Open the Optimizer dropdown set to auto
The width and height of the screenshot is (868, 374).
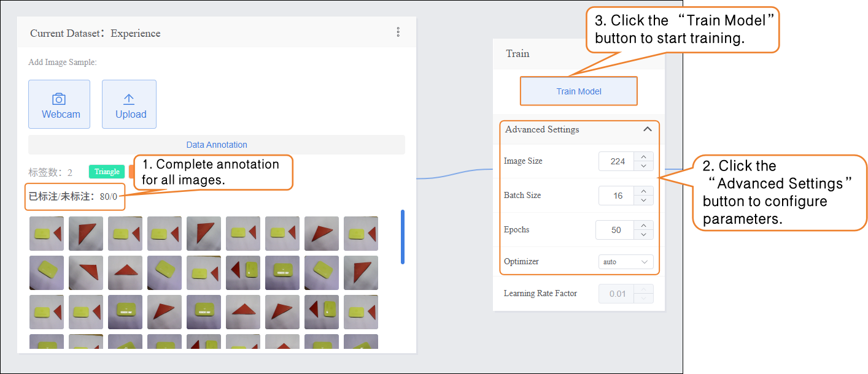pyautogui.click(x=626, y=262)
